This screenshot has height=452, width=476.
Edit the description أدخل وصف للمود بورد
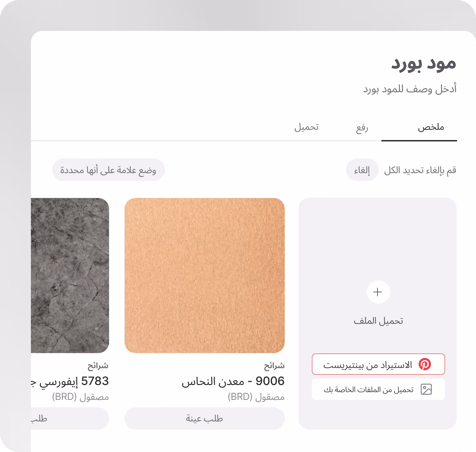(x=410, y=89)
